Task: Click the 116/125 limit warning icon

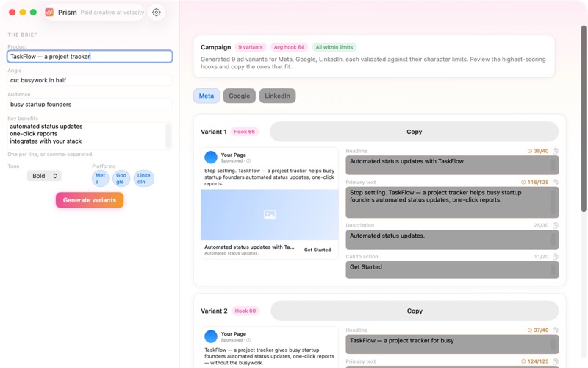Action: (x=523, y=182)
